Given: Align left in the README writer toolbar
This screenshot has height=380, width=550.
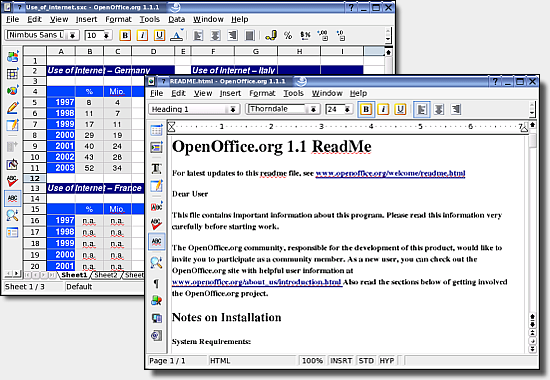Looking at the screenshot, I should [421, 109].
